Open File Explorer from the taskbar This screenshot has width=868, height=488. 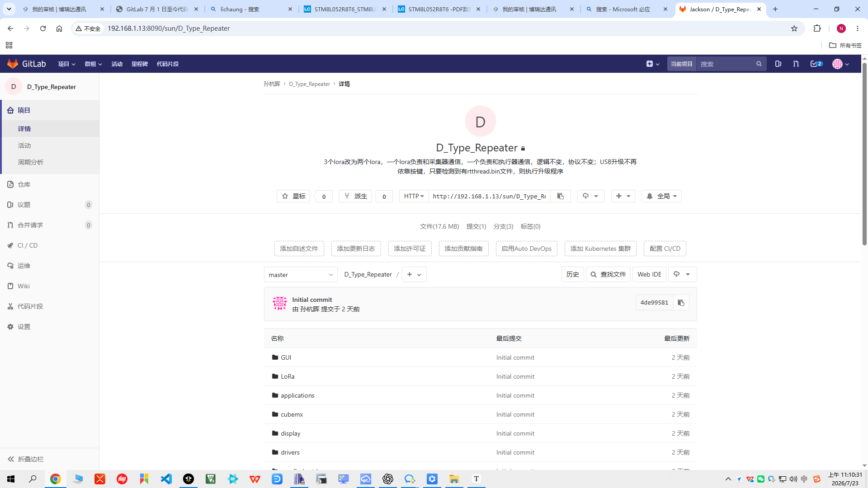pos(454,479)
